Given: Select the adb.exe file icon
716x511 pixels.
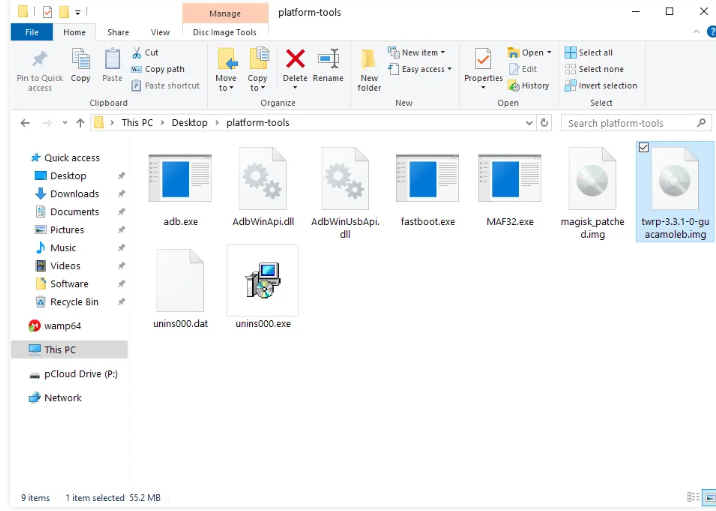Looking at the screenshot, I should click(x=180, y=178).
